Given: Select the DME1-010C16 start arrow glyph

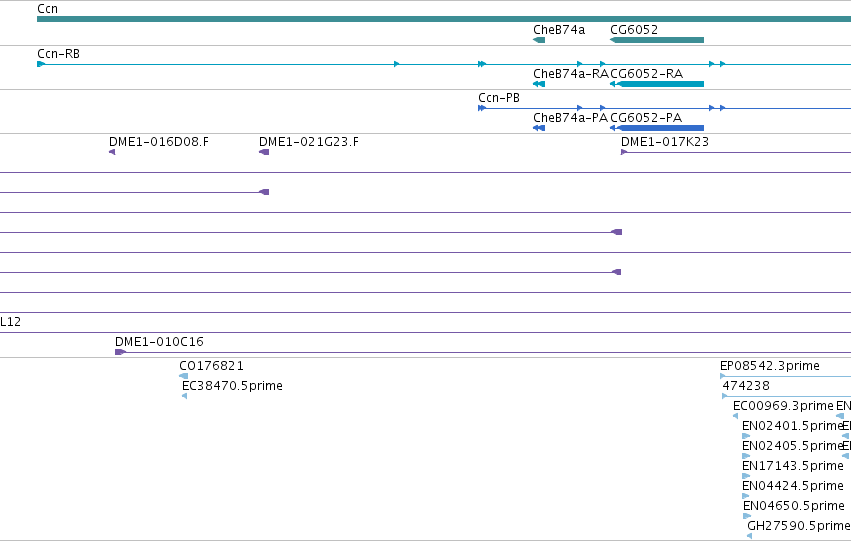Looking at the screenshot, I should (120, 352).
